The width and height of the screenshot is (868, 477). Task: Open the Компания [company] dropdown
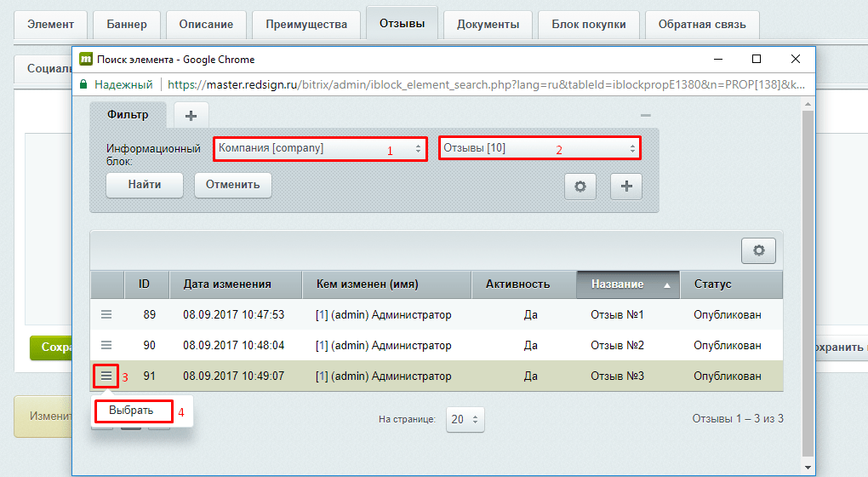coord(319,148)
